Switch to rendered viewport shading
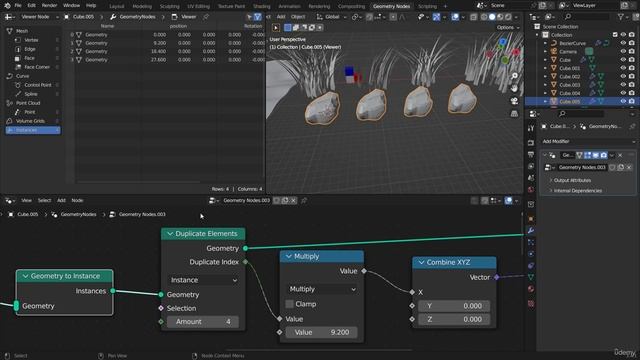 tap(508, 17)
